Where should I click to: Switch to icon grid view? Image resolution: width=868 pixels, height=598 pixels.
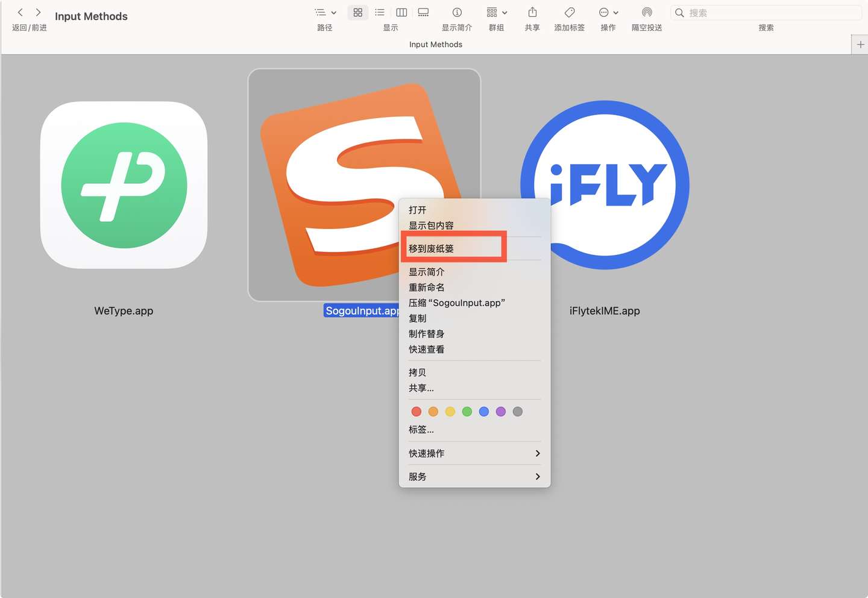click(x=358, y=12)
